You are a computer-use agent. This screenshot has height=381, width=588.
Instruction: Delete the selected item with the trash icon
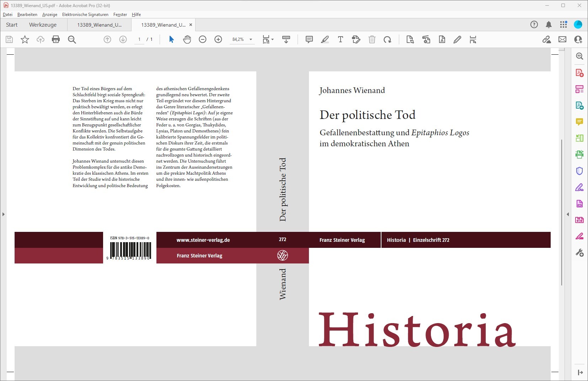(x=372, y=39)
